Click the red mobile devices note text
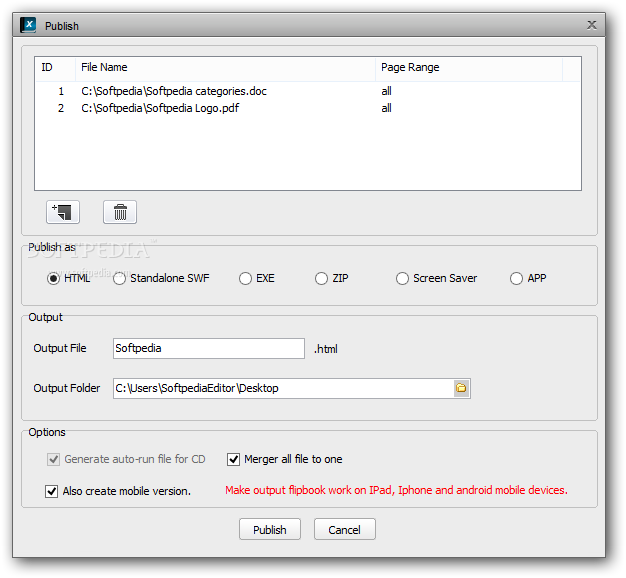Screen dimensions: 626x578 point(396,490)
